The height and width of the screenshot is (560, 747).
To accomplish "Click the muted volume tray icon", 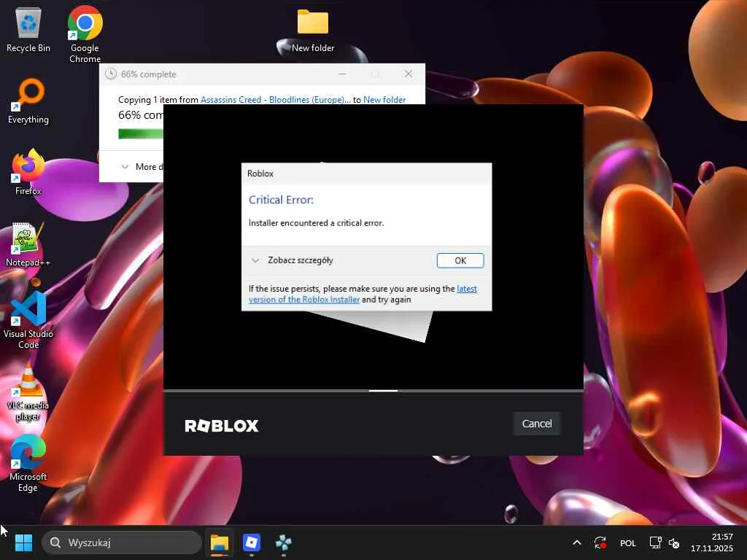I will point(673,542).
